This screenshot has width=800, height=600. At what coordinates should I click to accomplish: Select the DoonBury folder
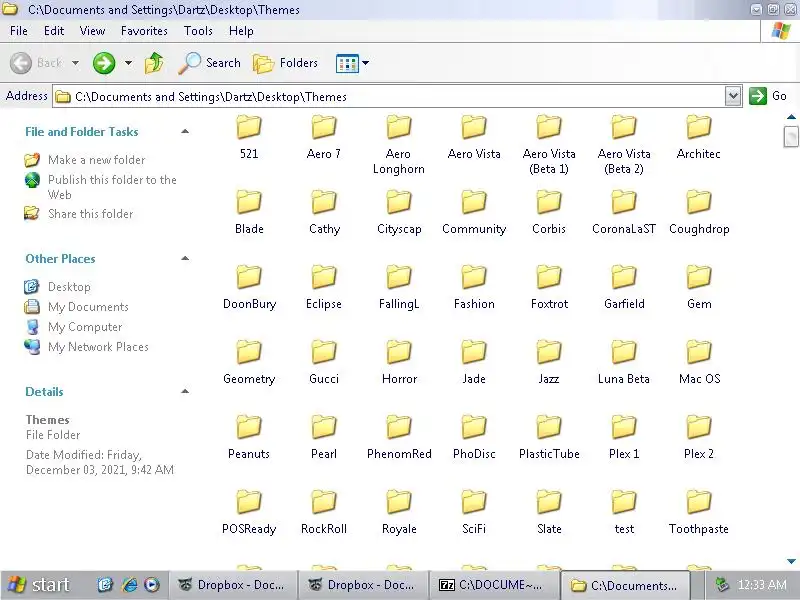249,288
